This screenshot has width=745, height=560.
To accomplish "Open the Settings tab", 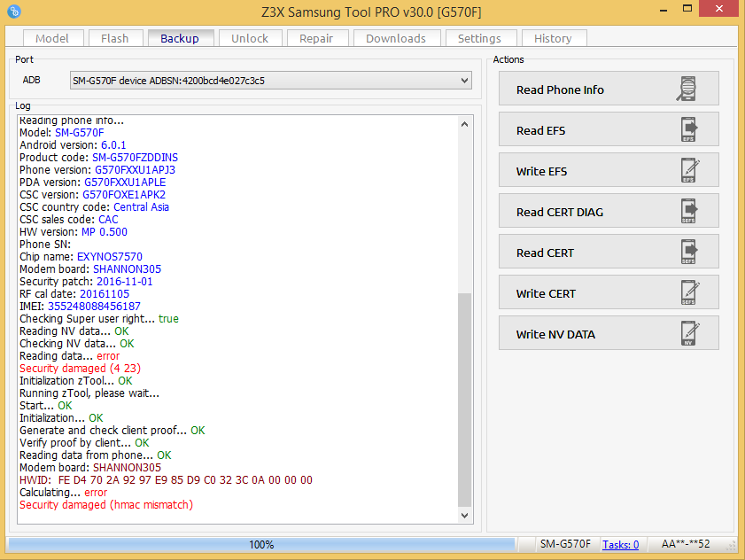I will (479, 38).
